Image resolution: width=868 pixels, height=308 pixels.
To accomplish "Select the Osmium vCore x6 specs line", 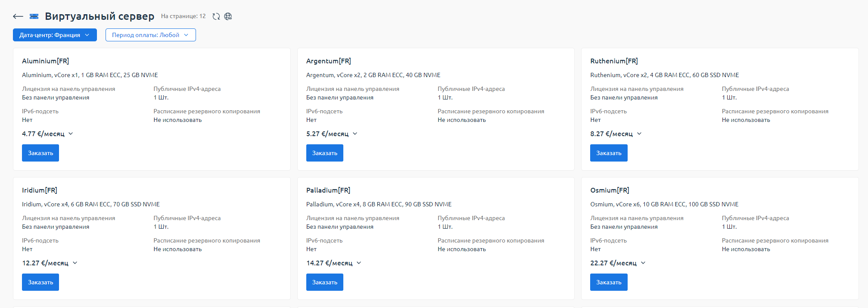I will pos(664,204).
